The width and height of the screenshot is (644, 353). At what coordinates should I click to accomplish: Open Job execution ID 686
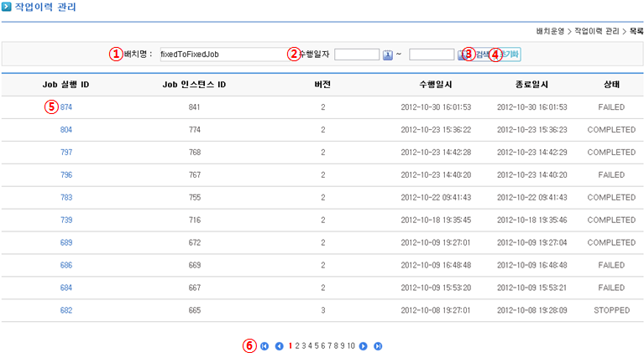coord(66,266)
